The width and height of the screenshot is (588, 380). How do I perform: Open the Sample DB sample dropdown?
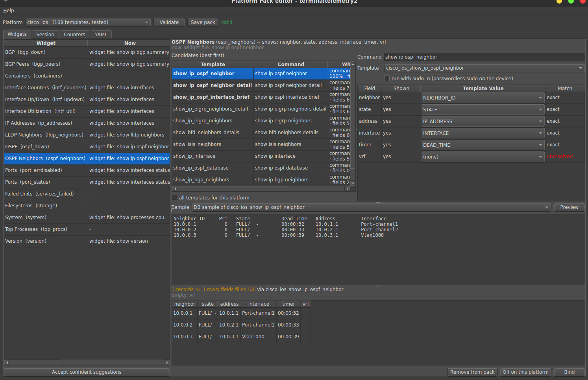coord(371,207)
